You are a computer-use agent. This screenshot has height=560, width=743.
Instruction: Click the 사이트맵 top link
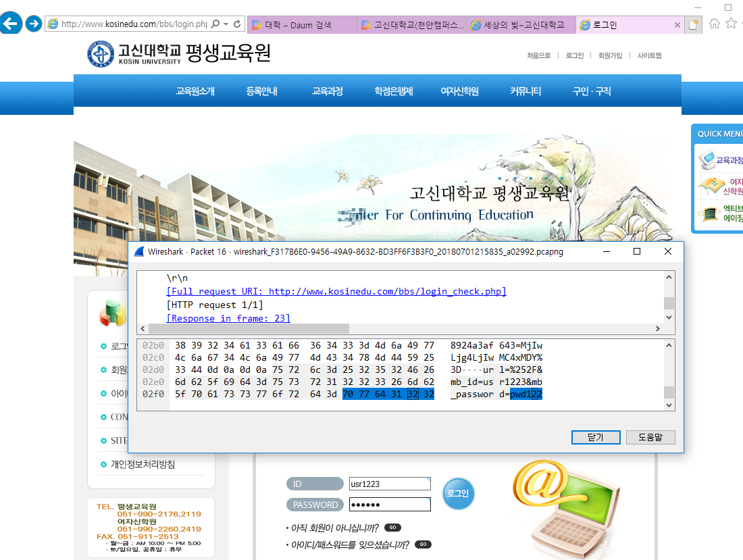(649, 55)
